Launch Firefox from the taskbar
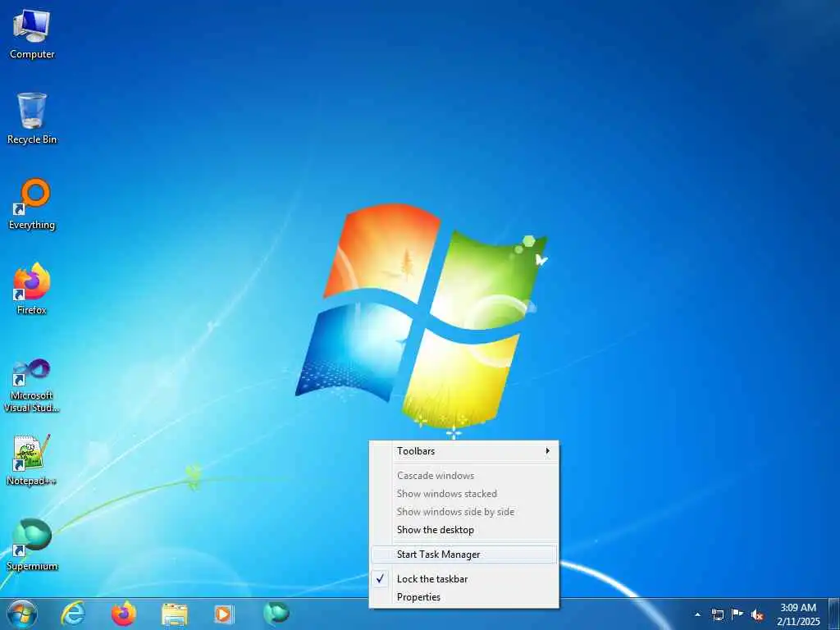This screenshot has height=630, width=840. 124,614
